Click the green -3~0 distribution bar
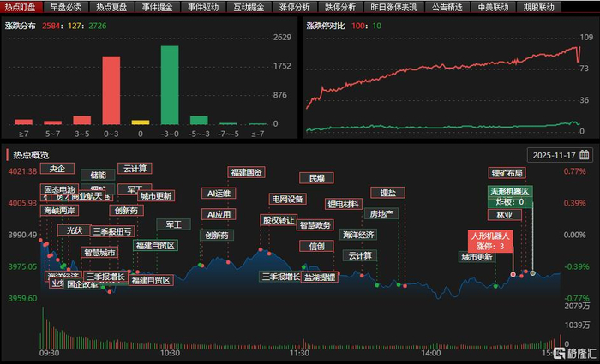 tap(170, 86)
